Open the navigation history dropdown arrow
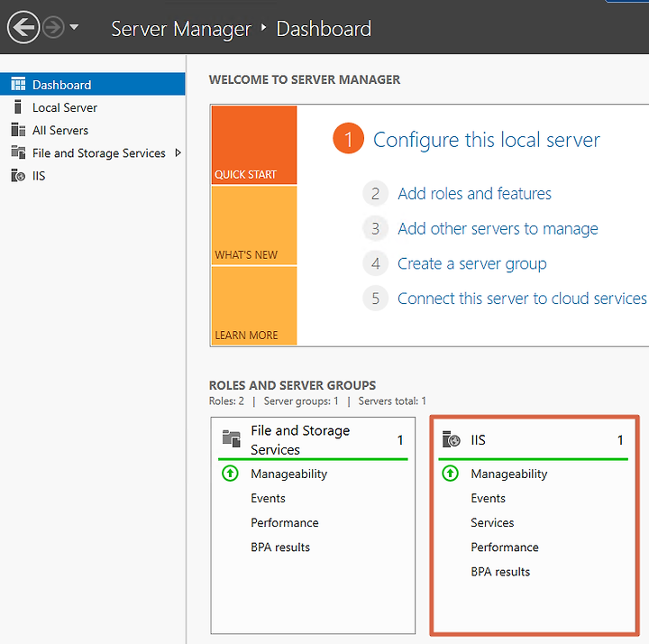This screenshot has height=644, width=649. point(74,27)
